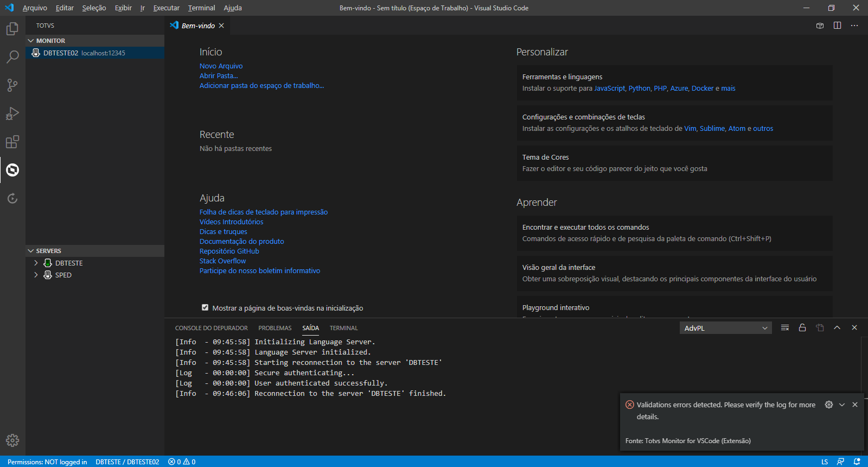The height and width of the screenshot is (467, 868).
Task: Click the split editor icon
Action: point(837,26)
